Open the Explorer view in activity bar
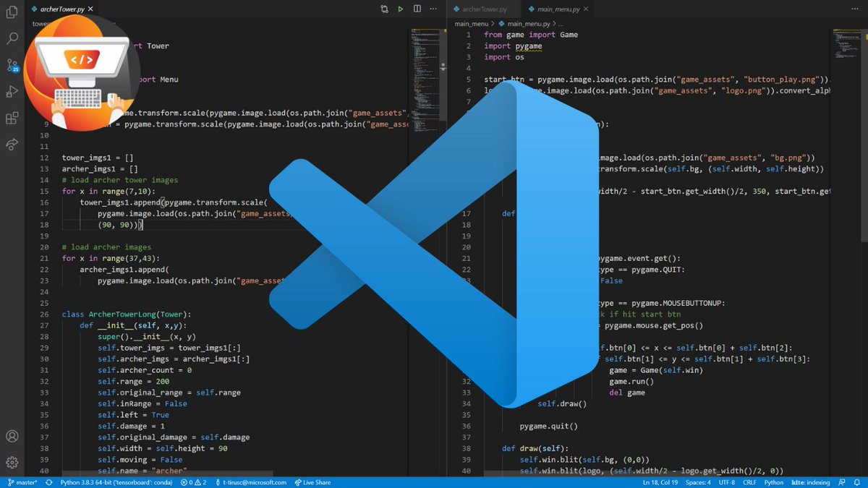Viewport: 868px width, 488px height. click(12, 13)
